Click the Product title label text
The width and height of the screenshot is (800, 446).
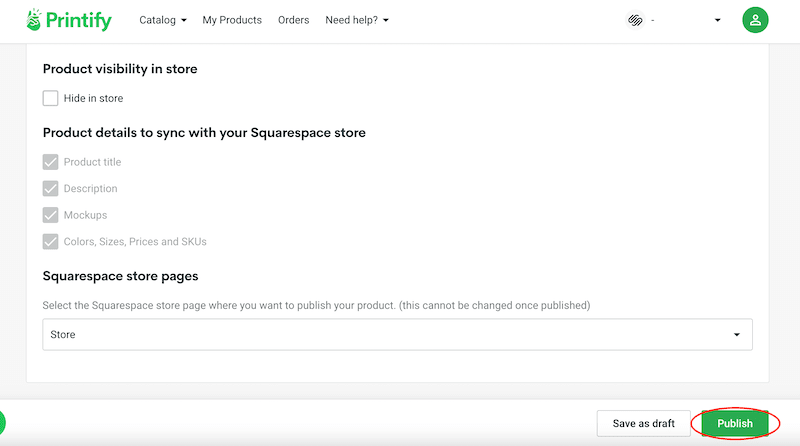coord(92,162)
